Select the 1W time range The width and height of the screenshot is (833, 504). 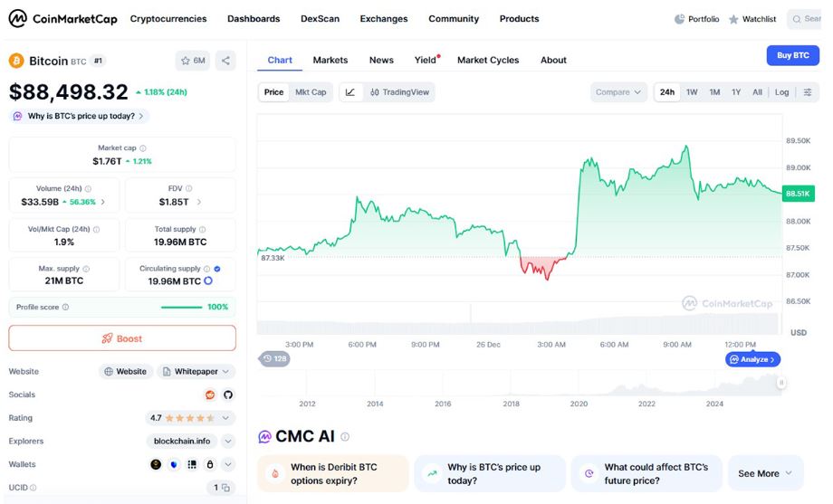pyautogui.click(x=692, y=92)
